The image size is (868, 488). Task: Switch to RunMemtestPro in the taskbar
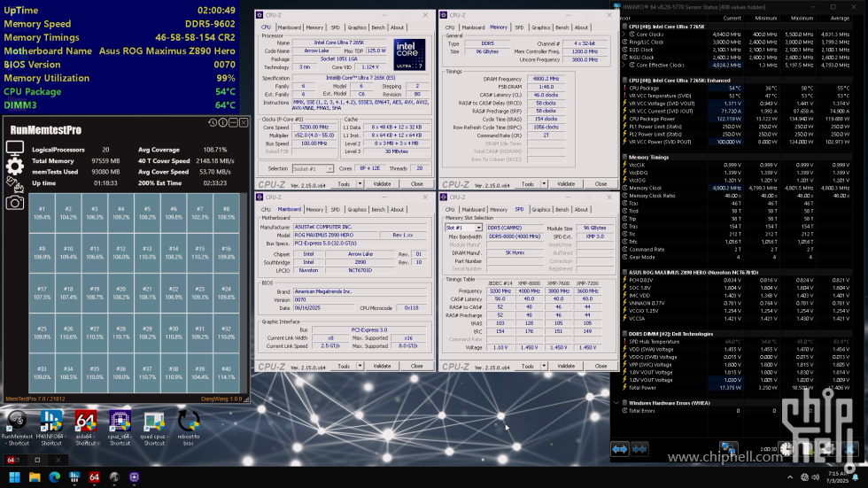click(x=114, y=477)
